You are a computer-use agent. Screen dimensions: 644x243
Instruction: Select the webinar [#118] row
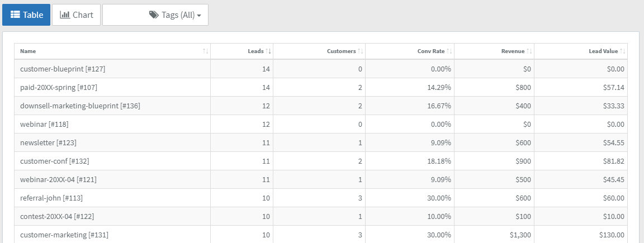[321, 125]
